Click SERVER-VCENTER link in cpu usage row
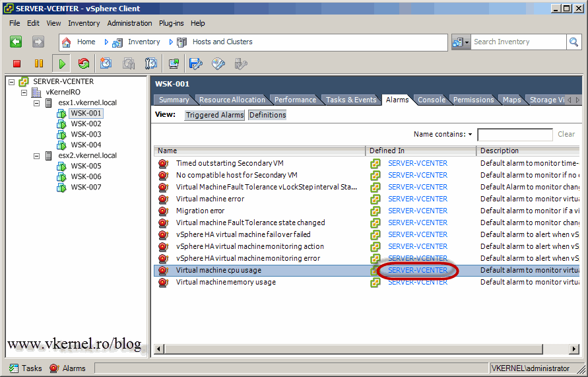The width and height of the screenshot is (588, 377). click(417, 271)
